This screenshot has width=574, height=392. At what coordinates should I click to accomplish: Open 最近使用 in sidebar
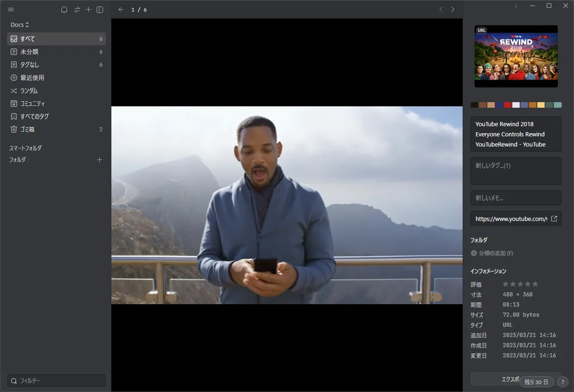pos(56,78)
